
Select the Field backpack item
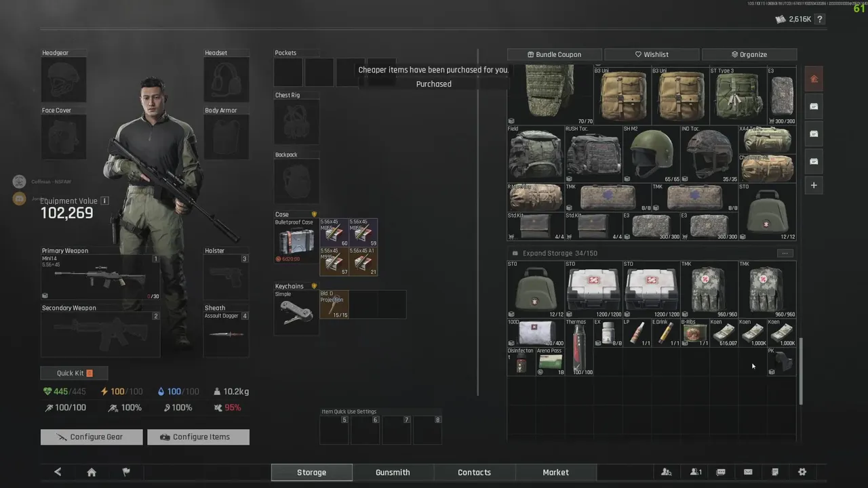536,154
